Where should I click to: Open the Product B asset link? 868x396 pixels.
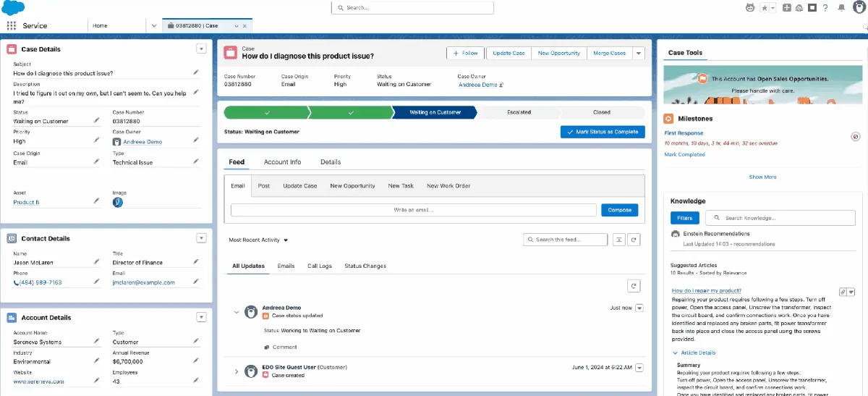pos(26,203)
